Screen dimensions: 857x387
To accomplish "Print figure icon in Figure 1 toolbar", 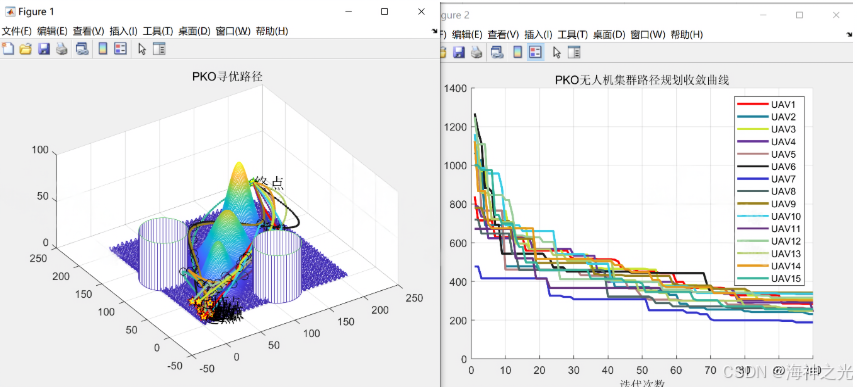I will coord(62,49).
